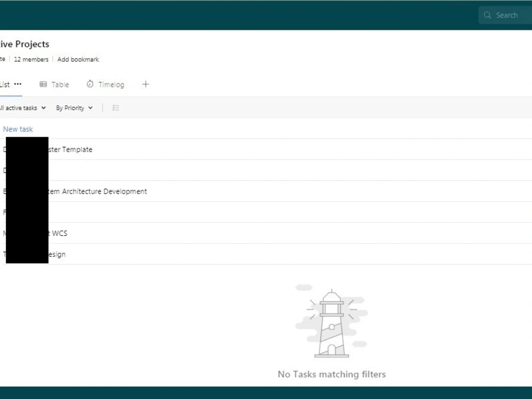The height and width of the screenshot is (399, 532).
Task: Switch to the Timelog tab
Action: click(105, 85)
